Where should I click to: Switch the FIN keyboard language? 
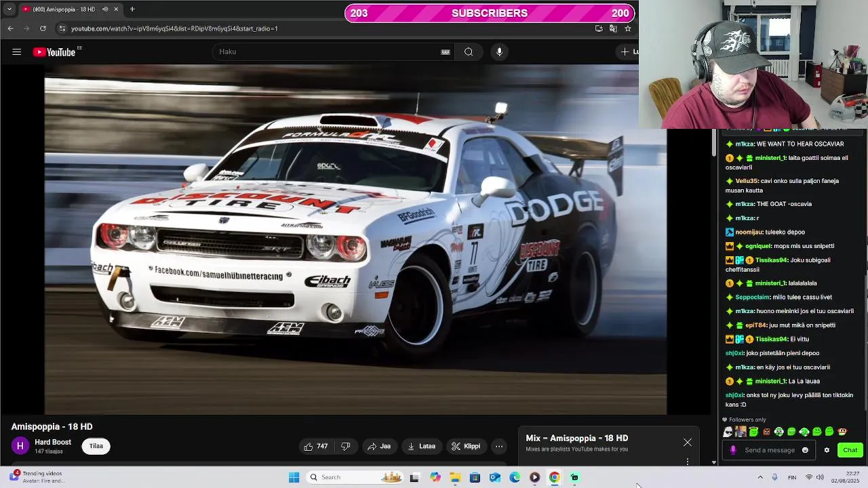(792, 478)
